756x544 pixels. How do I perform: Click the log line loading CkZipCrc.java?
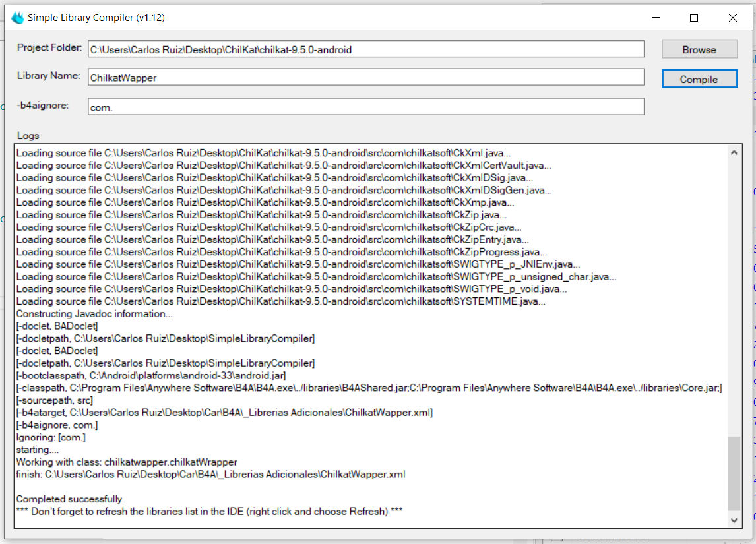coord(268,227)
